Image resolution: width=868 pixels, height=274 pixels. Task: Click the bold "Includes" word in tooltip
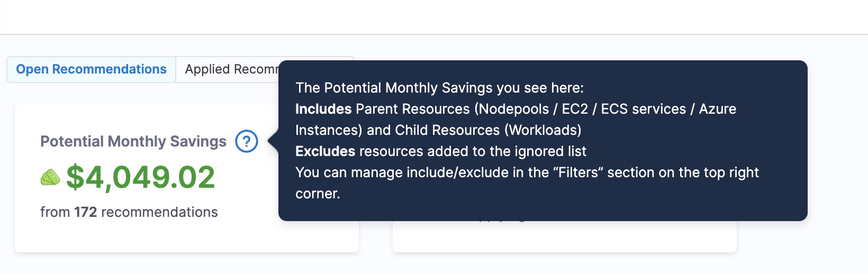323,109
